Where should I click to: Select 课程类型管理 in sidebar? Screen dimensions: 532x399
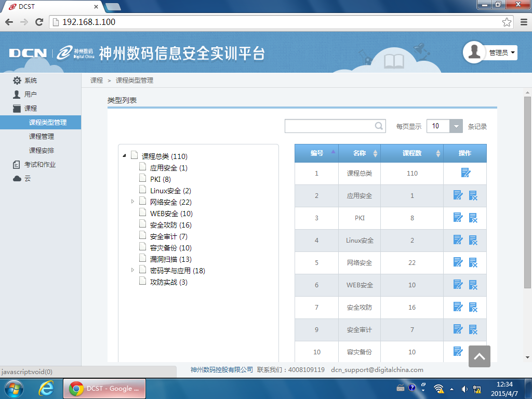point(41,122)
